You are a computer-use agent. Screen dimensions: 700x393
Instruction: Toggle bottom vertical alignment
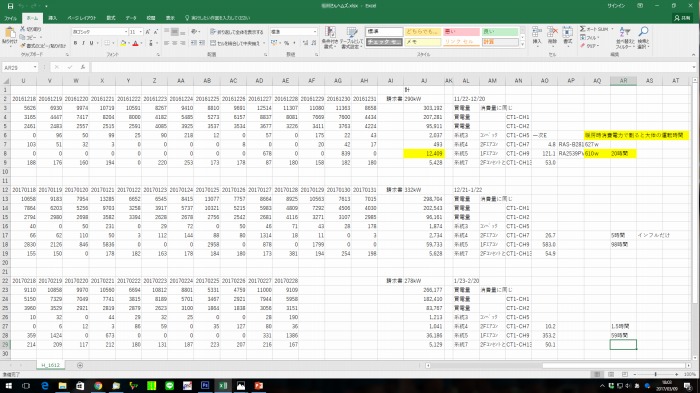tap(183, 32)
